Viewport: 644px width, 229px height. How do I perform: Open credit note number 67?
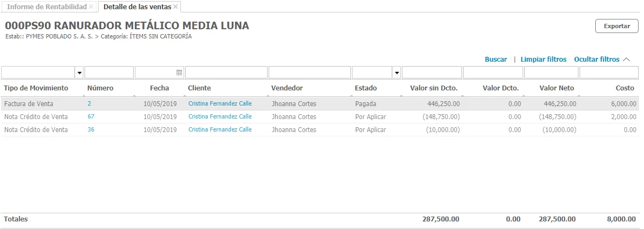91,116
